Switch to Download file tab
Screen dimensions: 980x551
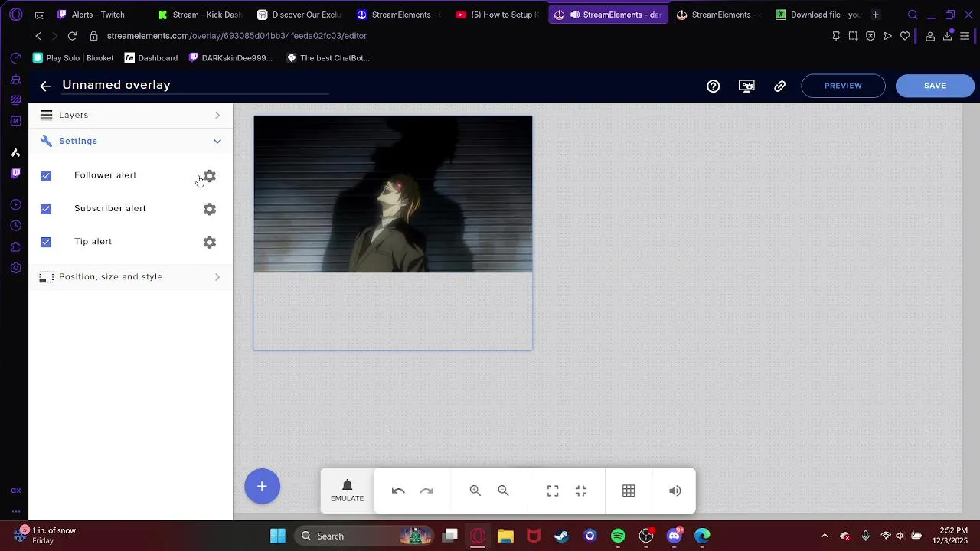click(x=818, y=15)
